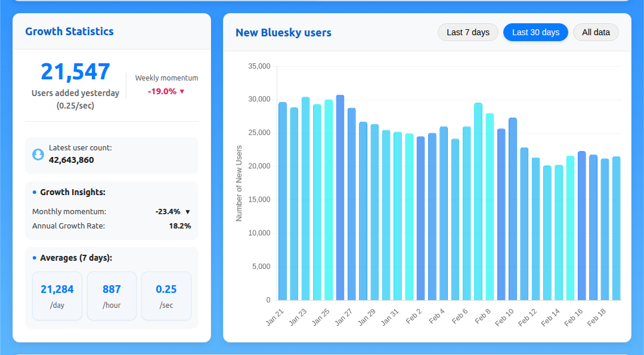This screenshot has height=355, width=644.
Task: Click the red down triangle next to -19.0%
Action: click(182, 92)
